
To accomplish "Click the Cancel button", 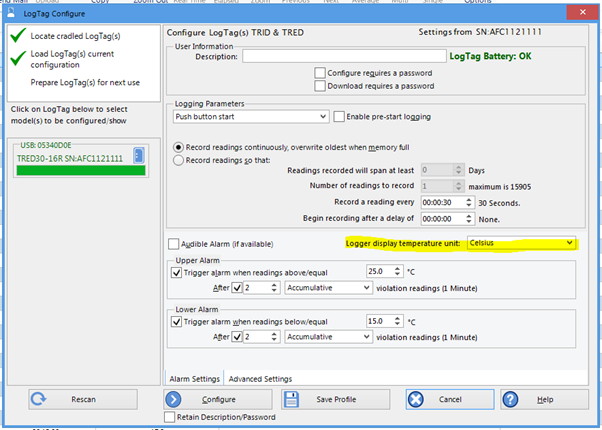I will (450, 399).
